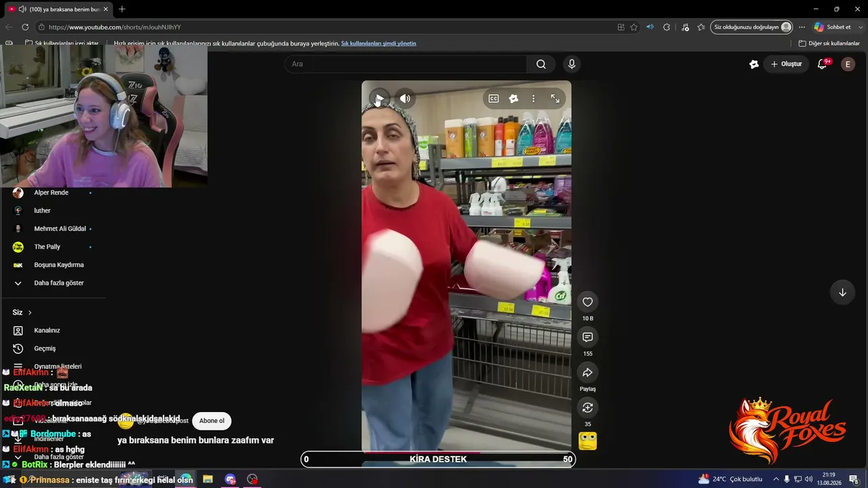Click the YouTube search magnifier button
Viewport: 868px width, 488px height.
click(x=541, y=64)
